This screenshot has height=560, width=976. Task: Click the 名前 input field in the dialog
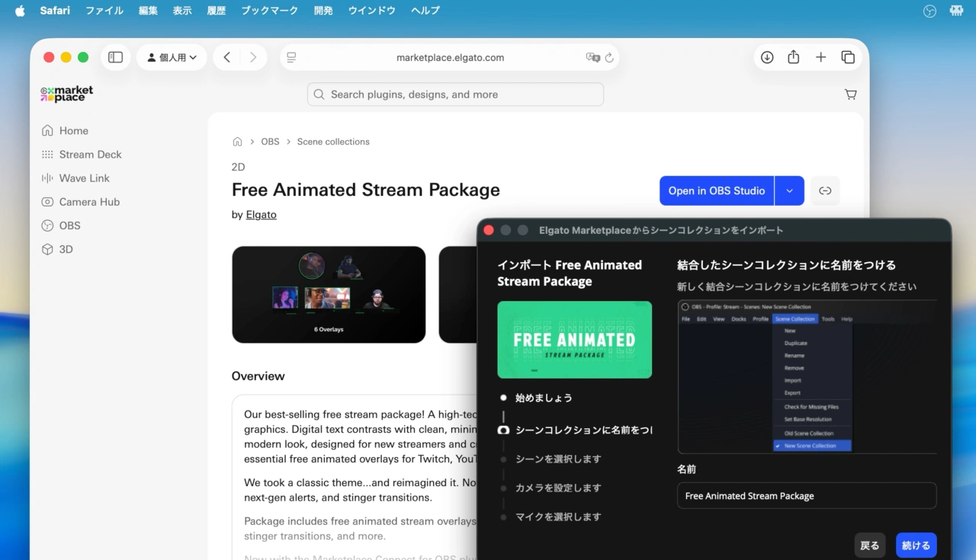click(x=806, y=495)
